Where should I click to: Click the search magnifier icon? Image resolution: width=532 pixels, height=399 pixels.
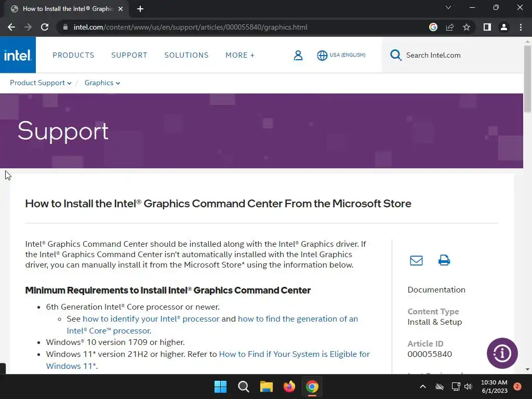[x=395, y=55]
